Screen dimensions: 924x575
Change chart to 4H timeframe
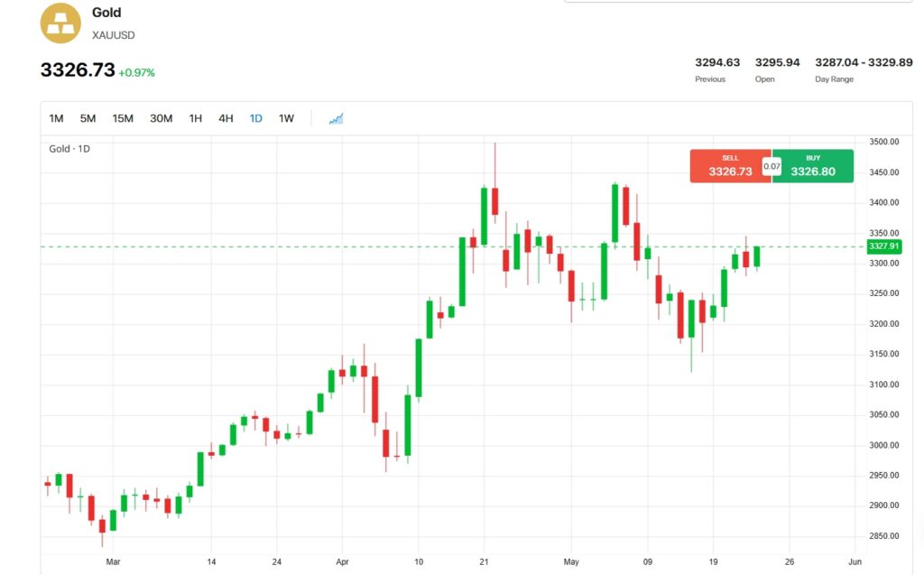coord(226,118)
